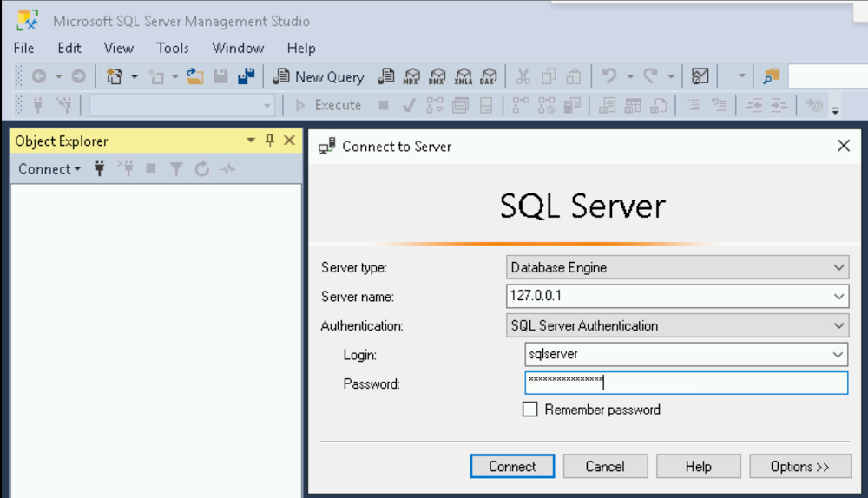Open the Help menu

(x=301, y=48)
